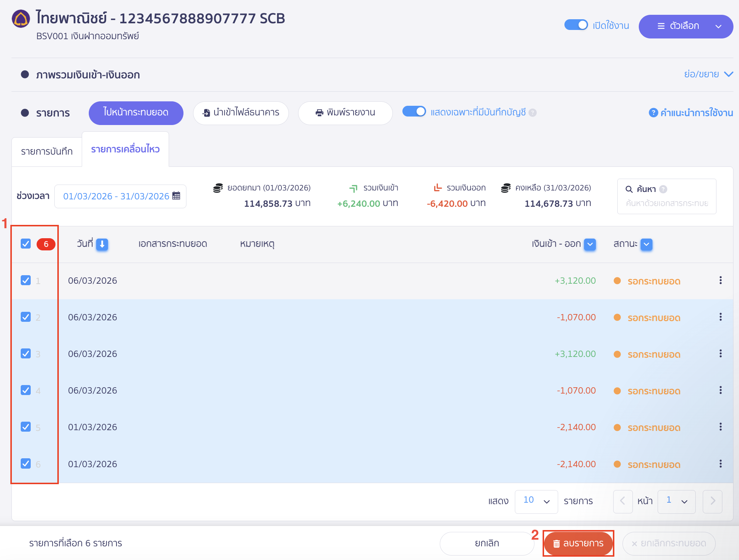Click the date sort arrow icon

pos(102,244)
